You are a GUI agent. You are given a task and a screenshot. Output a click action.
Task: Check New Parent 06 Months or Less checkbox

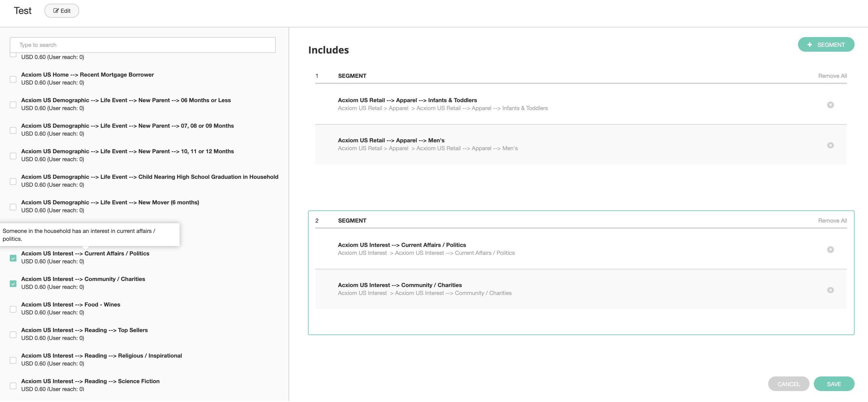point(13,105)
